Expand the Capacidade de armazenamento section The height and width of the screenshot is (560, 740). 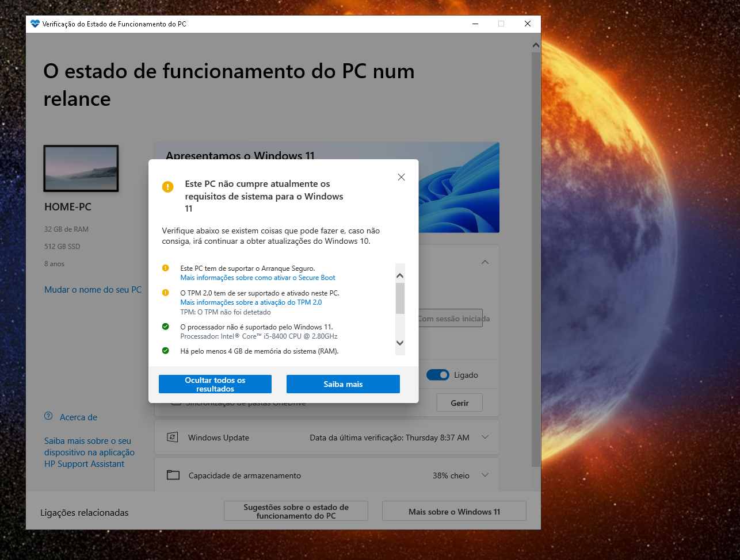tap(485, 475)
